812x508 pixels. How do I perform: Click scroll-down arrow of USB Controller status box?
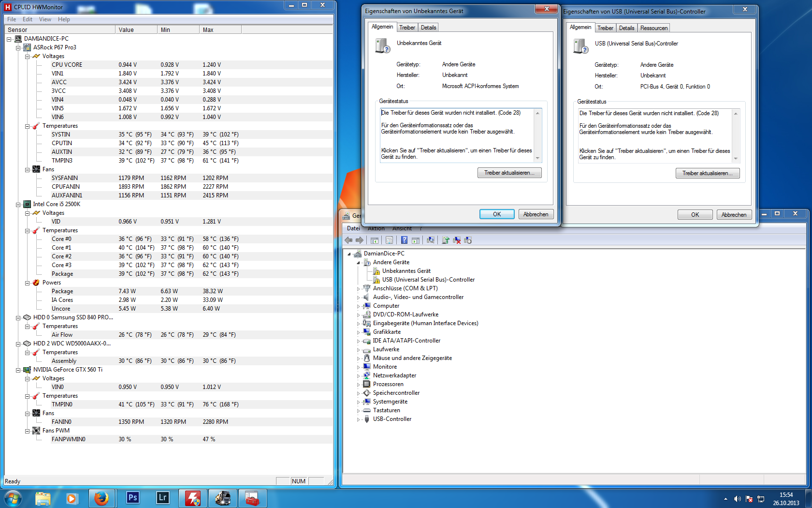point(736,159)
